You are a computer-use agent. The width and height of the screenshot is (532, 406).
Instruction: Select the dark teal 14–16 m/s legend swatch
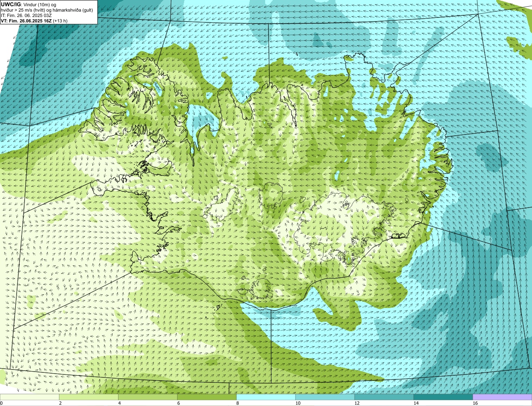(443, 397)
